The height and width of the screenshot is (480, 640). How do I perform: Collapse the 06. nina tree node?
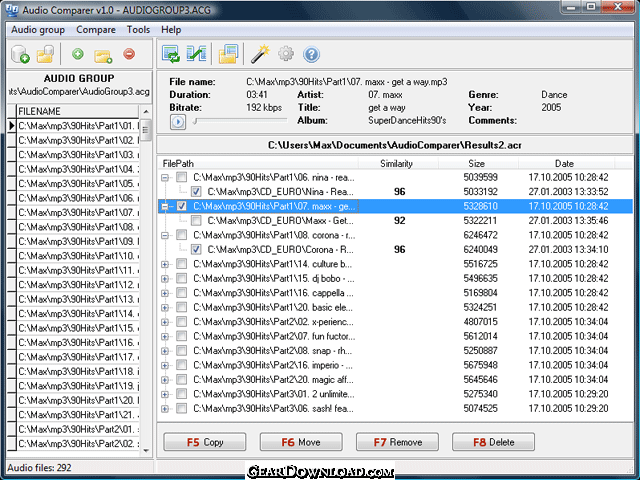click(x=164, y=178)
